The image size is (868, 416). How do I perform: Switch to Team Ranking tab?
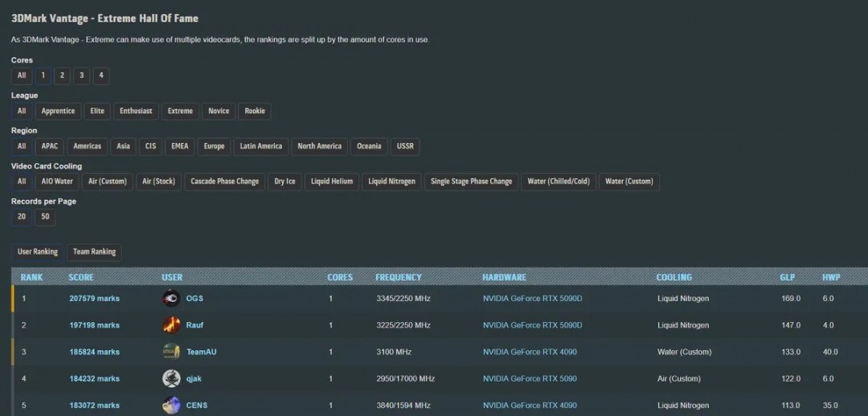pyautogui.click(x=94, y=252)
